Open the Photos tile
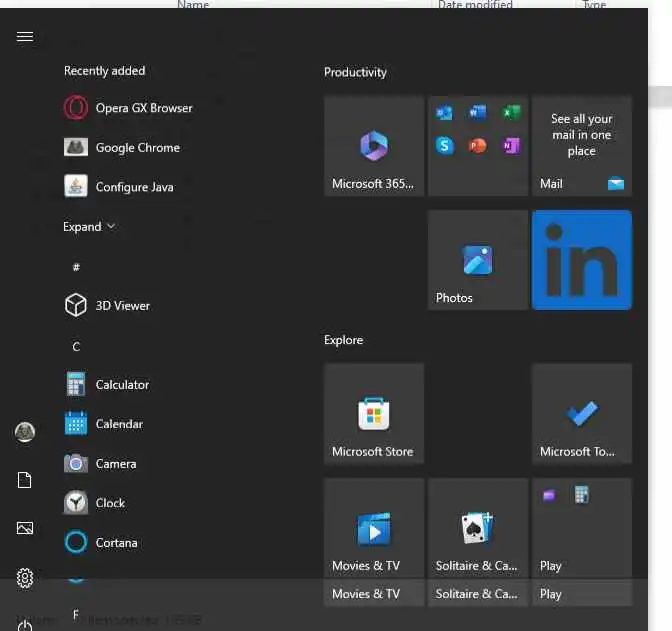Image resolution: width=672 pixels, height=631 pixels. (478, 260)
